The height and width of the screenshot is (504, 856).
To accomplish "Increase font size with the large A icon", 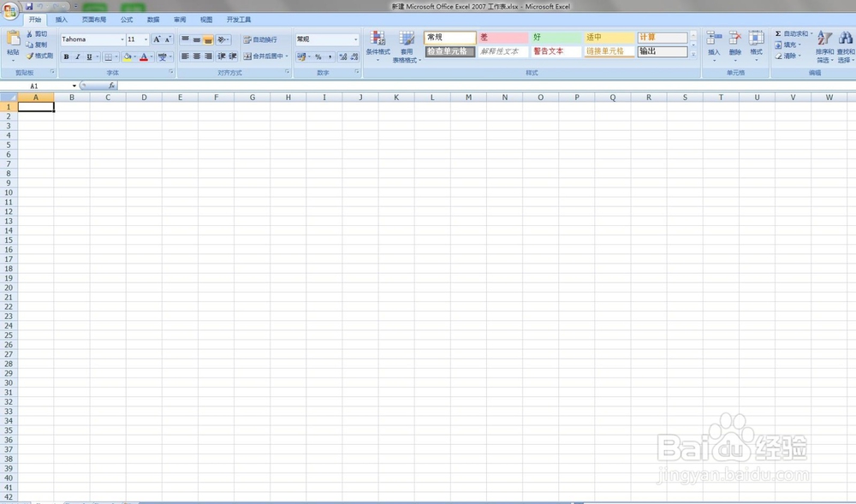I will 157,39.
